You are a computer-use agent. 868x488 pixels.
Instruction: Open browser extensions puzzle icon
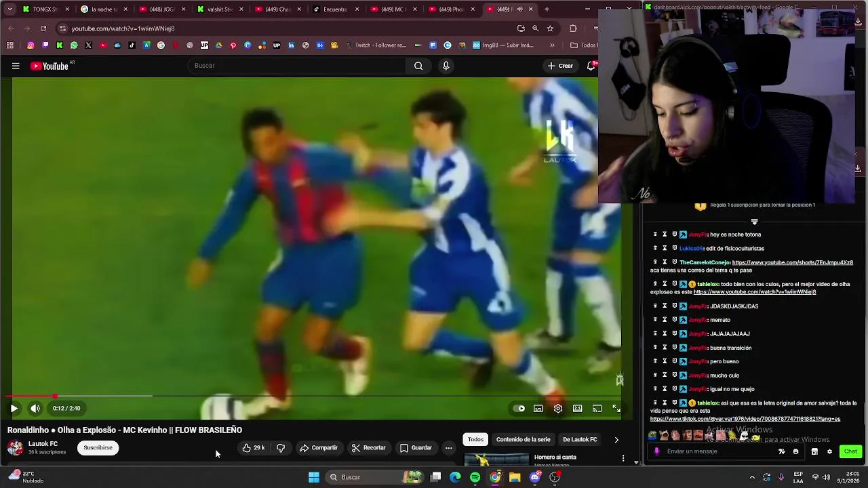[573, 28]
